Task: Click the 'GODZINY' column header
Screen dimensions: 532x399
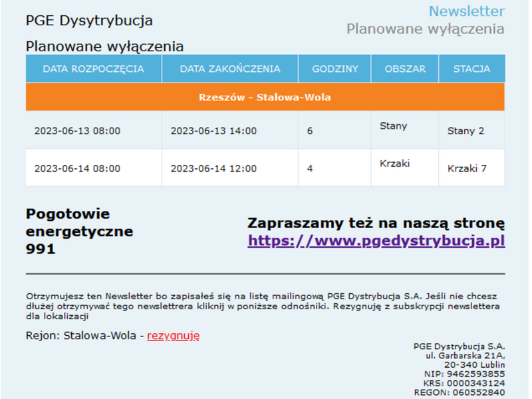Action: tap(335, 69)
